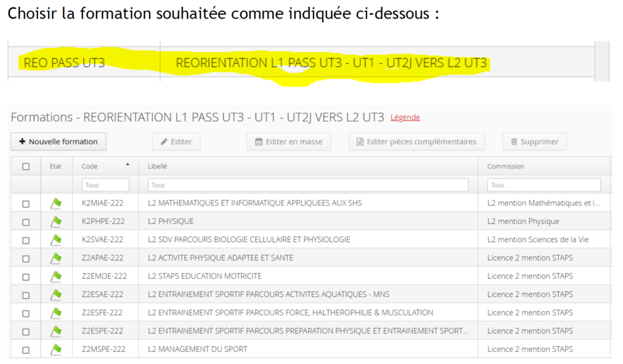
Task: Click the green flag icon for K2MIAE-222
Action: click(x=56, y=203)
